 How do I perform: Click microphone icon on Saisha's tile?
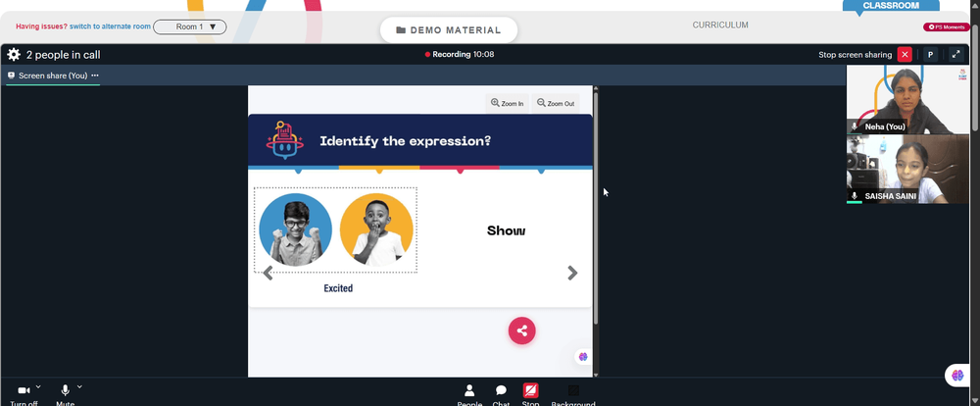click(x=855, y=196)
